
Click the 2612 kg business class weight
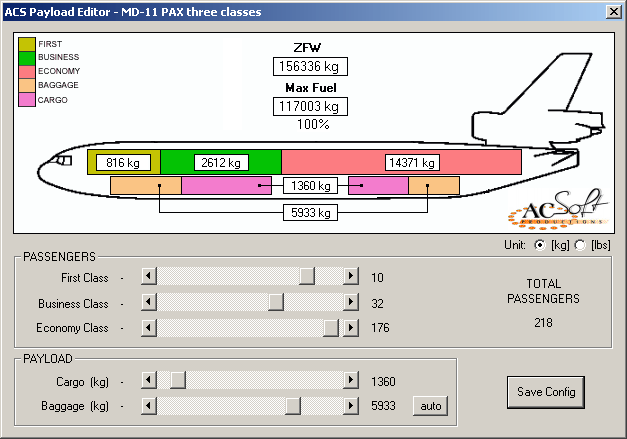pos(221,163)
